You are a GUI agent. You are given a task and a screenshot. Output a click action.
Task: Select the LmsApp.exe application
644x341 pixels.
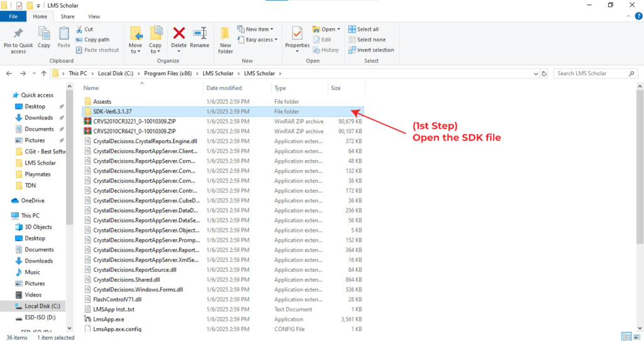223,319
